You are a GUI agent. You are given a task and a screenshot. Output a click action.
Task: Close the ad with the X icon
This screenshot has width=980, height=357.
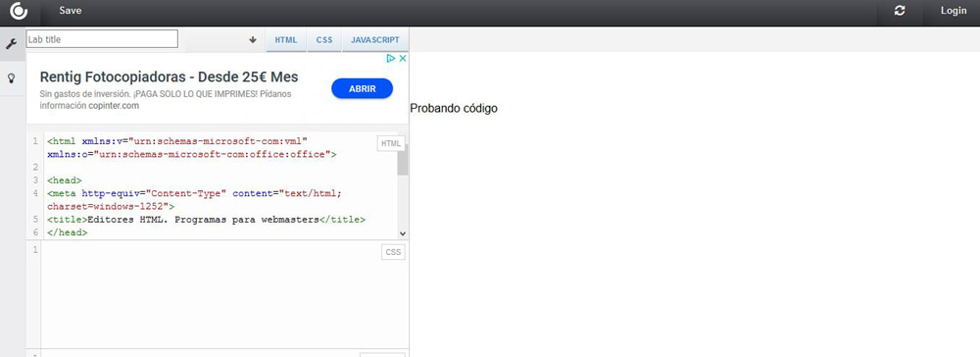click(x=403, y=58)
